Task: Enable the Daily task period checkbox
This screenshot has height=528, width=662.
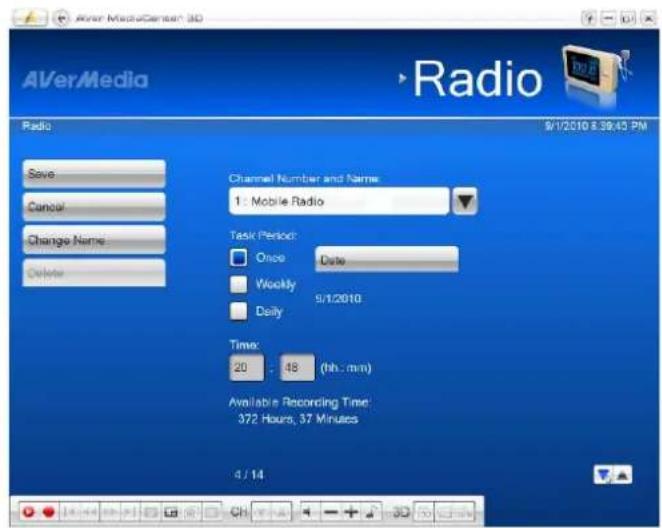Action: point(239,311)
